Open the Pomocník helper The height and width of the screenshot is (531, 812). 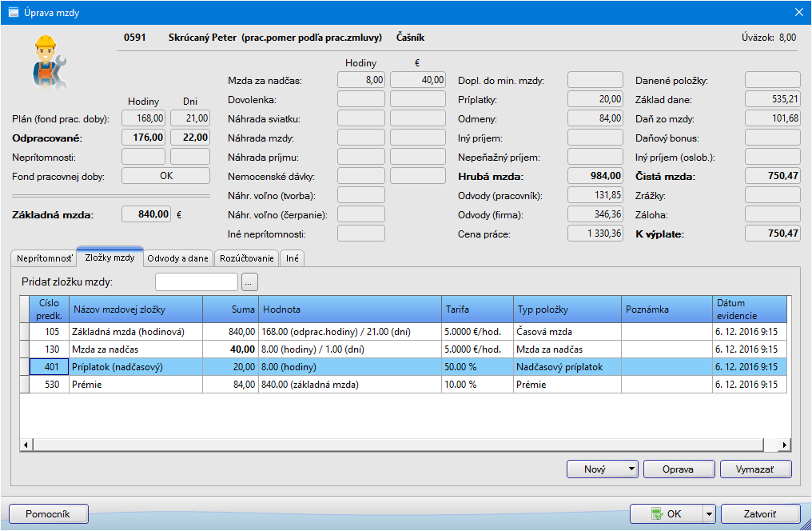(48, 514)
